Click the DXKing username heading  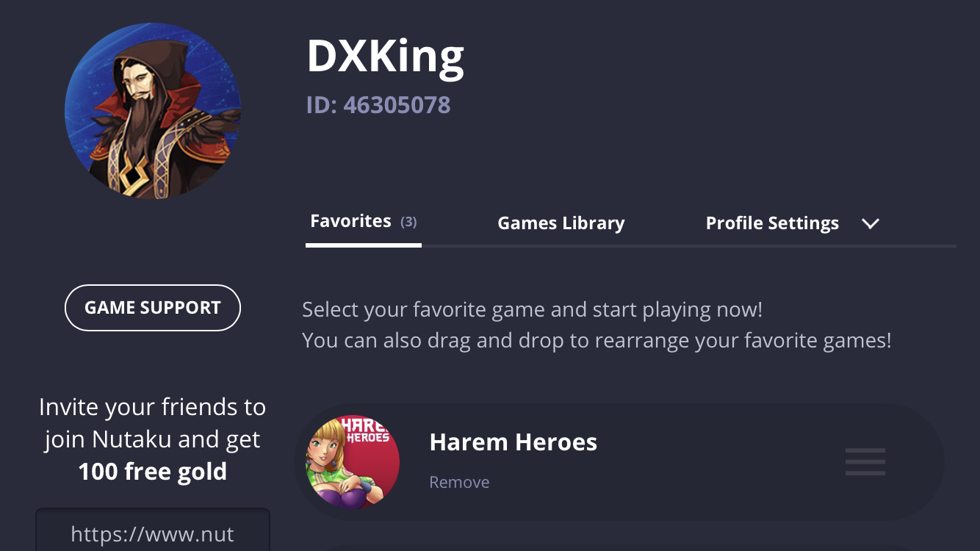click(386, 57)
